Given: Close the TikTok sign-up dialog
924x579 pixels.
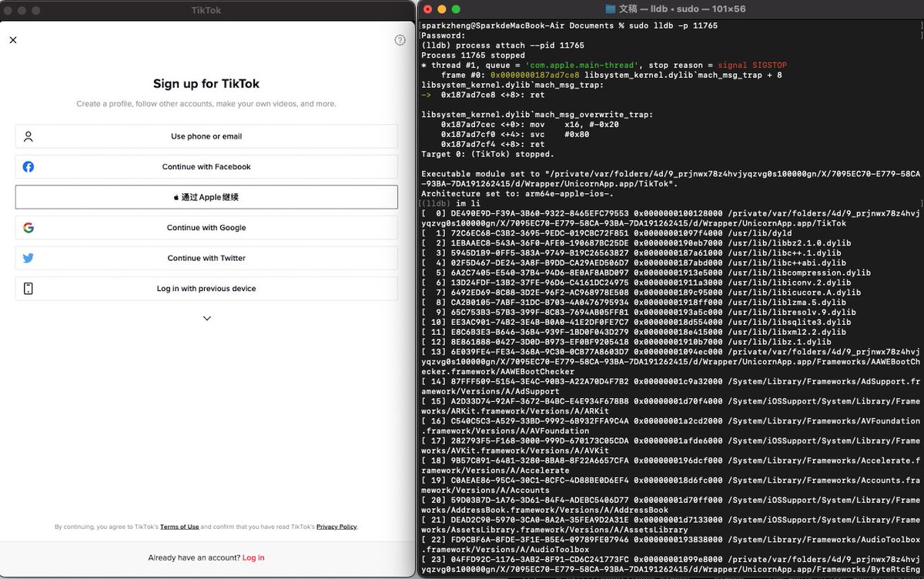Looking at the screenshot, I should point(13,40).
